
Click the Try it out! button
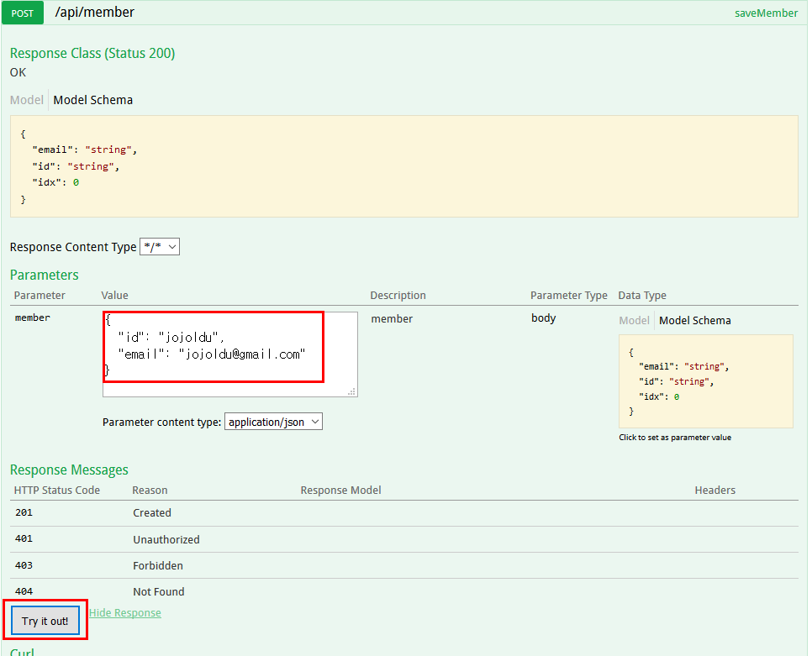[x=45, y=621]
